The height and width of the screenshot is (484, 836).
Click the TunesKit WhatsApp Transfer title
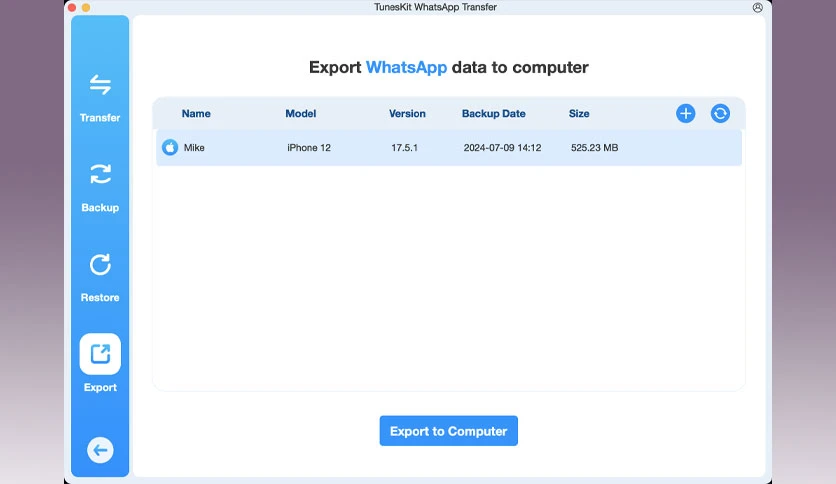coord(435,7)
